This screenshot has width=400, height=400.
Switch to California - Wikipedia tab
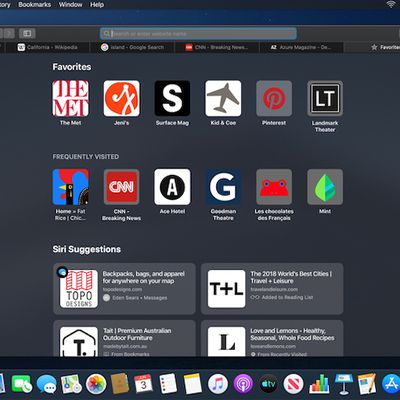coord(48,47)
